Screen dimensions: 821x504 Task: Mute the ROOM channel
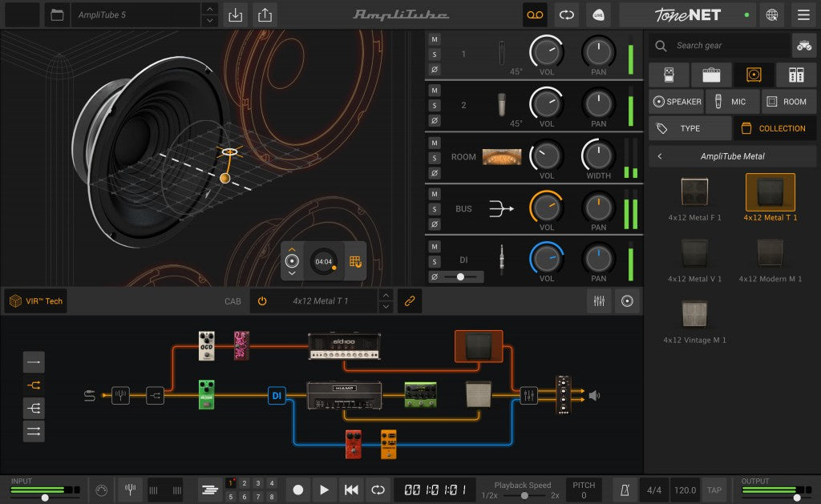(x=435, y=143)
